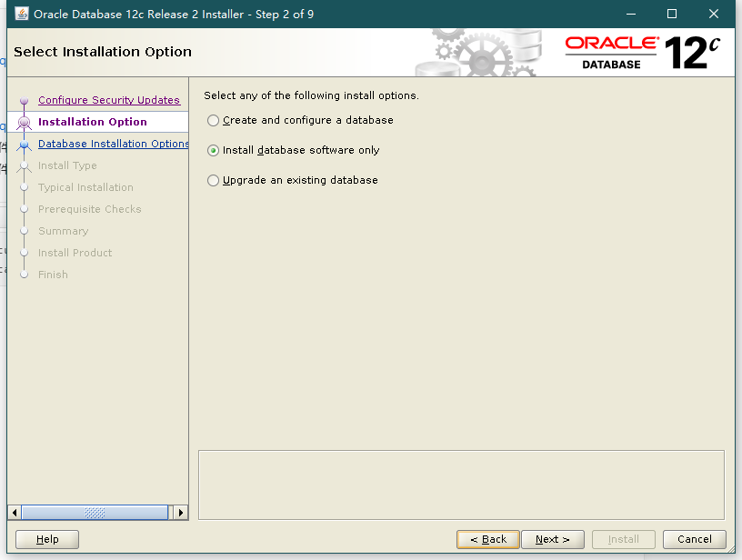This screenshot has height=560, width=742.
Task: Click the scrollbar left arrow in step pane
Action: click(15, 513)
